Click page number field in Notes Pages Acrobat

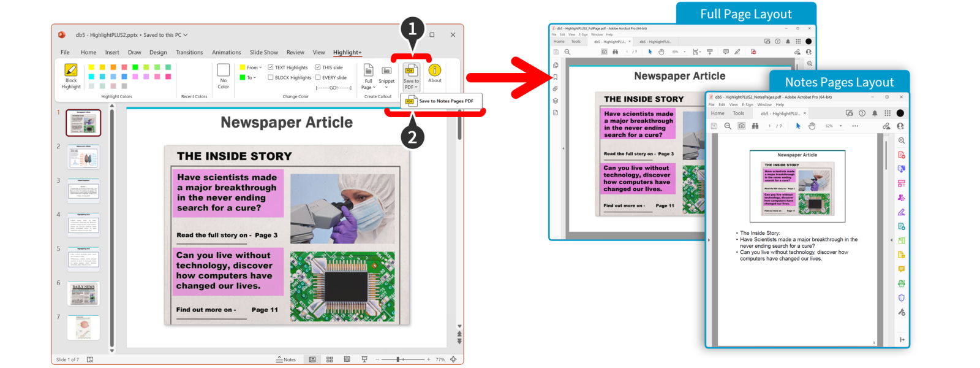click(769, 126)
